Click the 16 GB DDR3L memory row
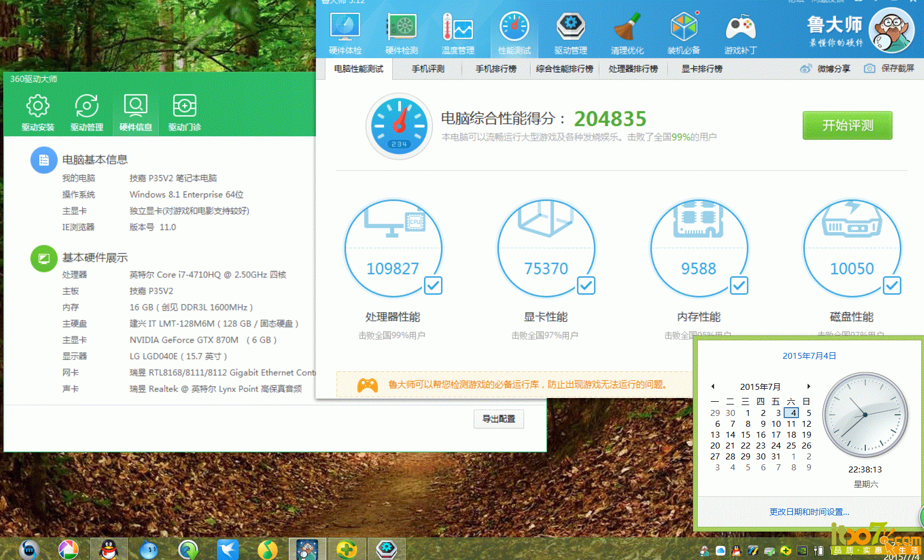The width and height of the screenshot is (924, 560). pyautogui.click(x=158, y=308)
